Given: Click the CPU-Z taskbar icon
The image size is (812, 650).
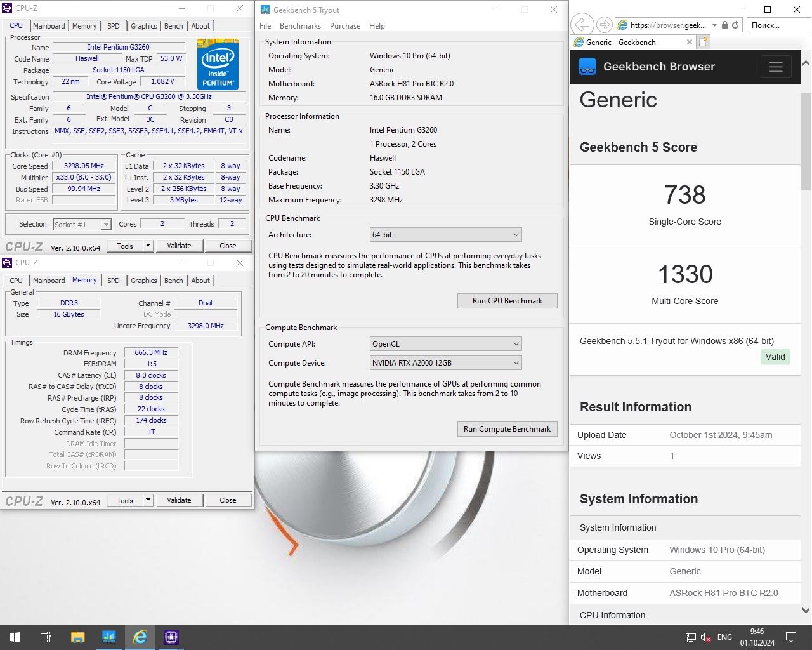Looking at the screenshot, I should pos(171,637).
